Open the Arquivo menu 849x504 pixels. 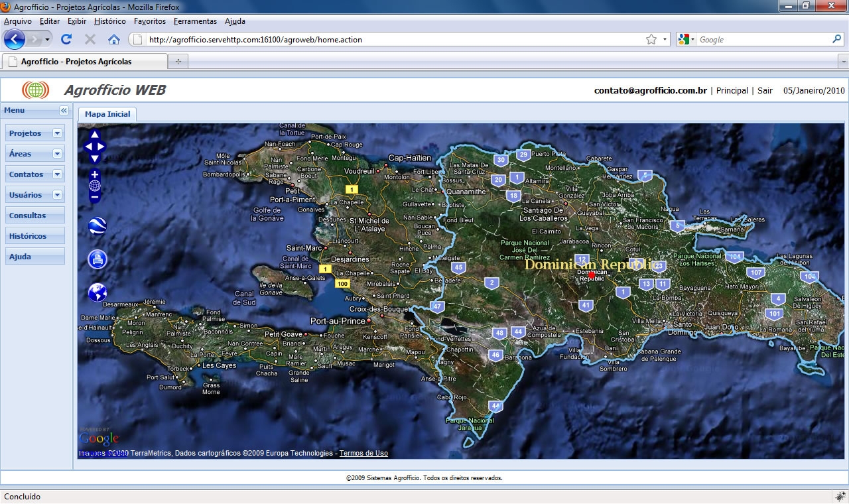(18, 21)
